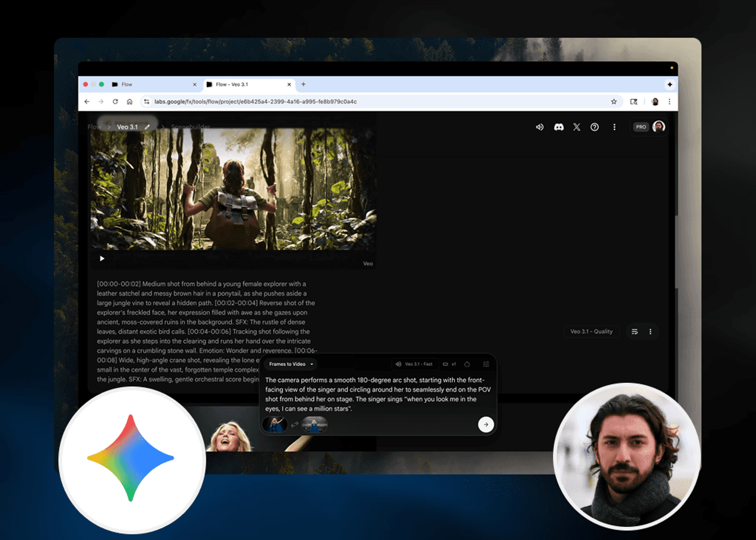Change the x1 output count setting
756x540 pixels.
(449, 364)
